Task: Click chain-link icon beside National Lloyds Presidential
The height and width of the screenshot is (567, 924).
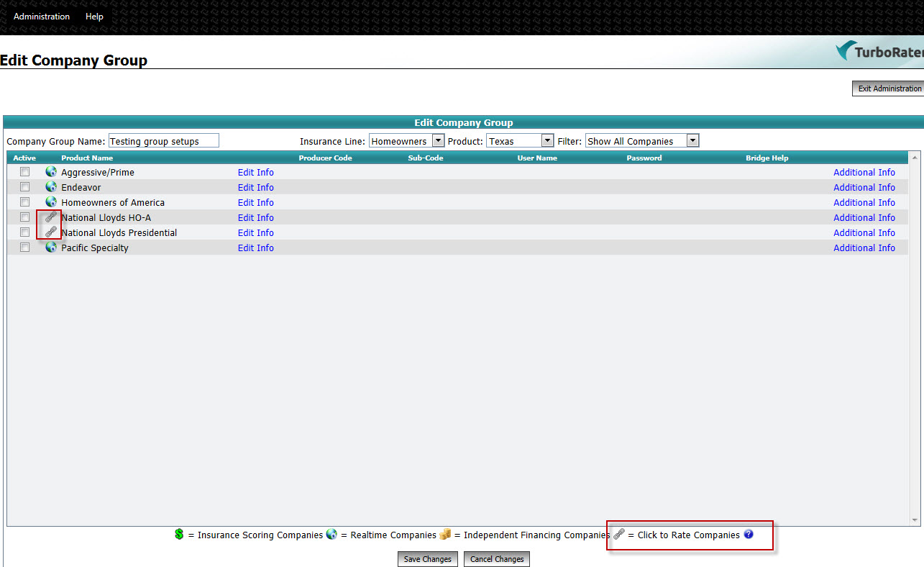Action: [51, 232]
